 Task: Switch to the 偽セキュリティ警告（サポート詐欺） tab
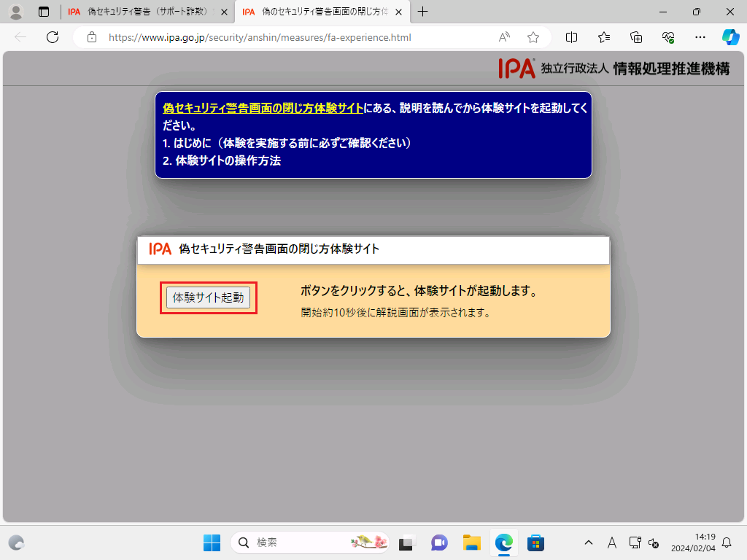[146, 12]
